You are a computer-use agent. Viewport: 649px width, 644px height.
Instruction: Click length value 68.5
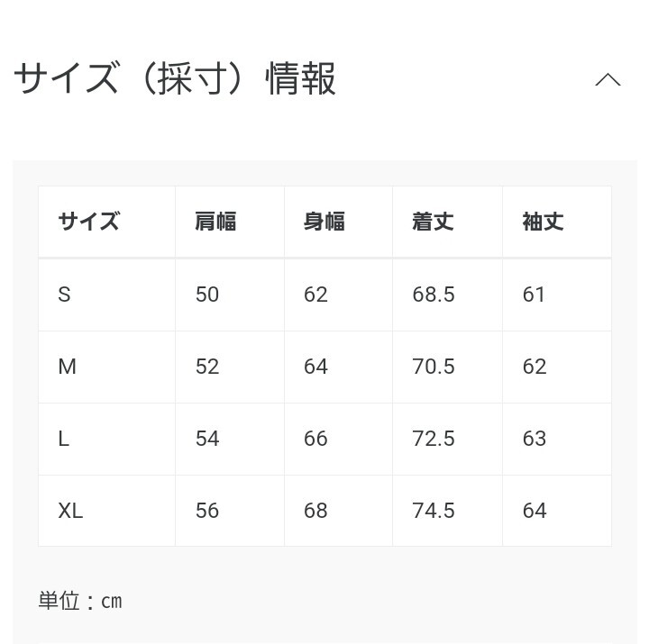pos(434,295)
